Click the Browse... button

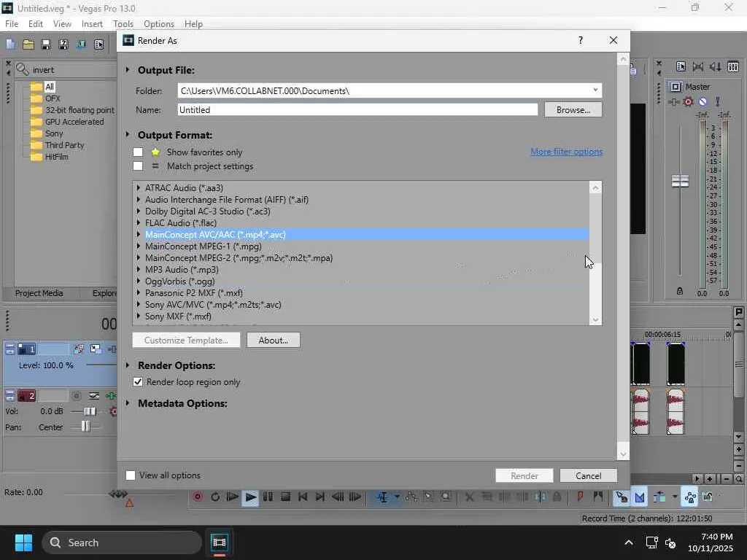tap(573, 109)
